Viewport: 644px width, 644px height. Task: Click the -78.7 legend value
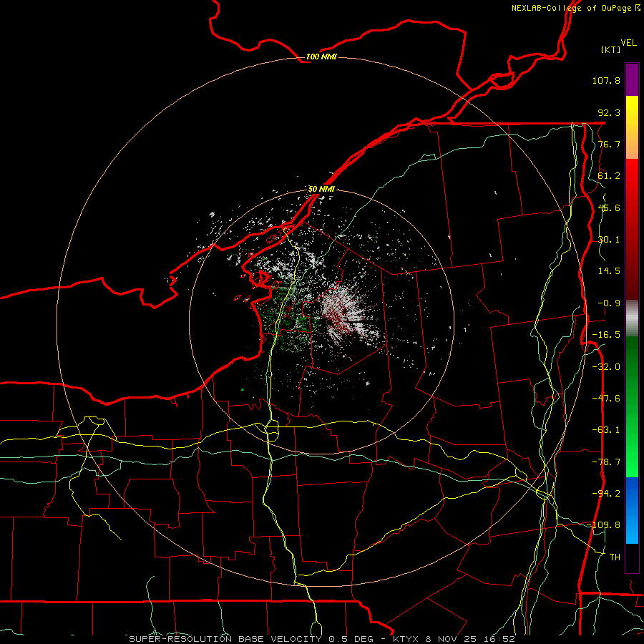click(606, 462)
